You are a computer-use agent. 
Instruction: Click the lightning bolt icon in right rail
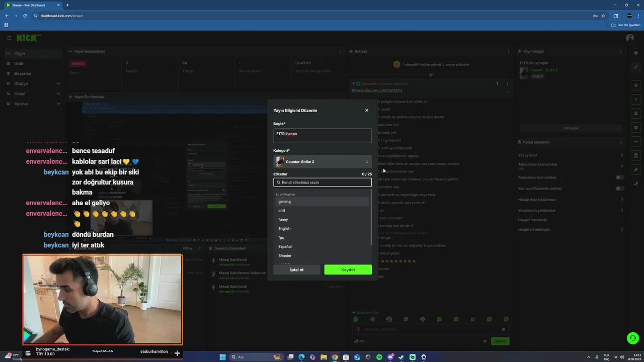636,99
